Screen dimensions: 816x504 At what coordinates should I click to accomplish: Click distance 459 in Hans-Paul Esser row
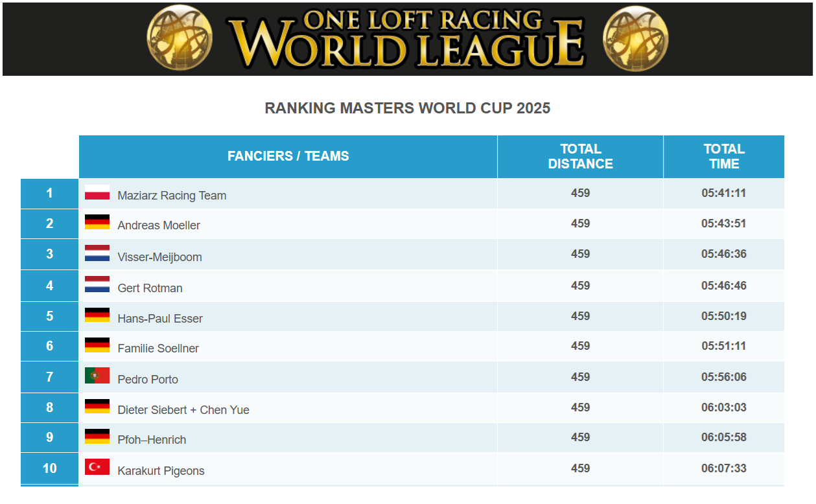(581, 316)
